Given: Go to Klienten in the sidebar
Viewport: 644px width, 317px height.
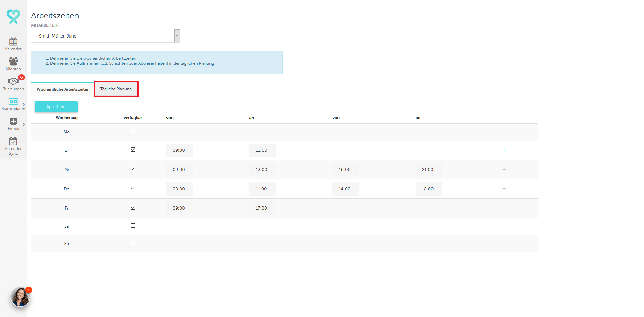Looking at the screenshot, I should [13, 62].
